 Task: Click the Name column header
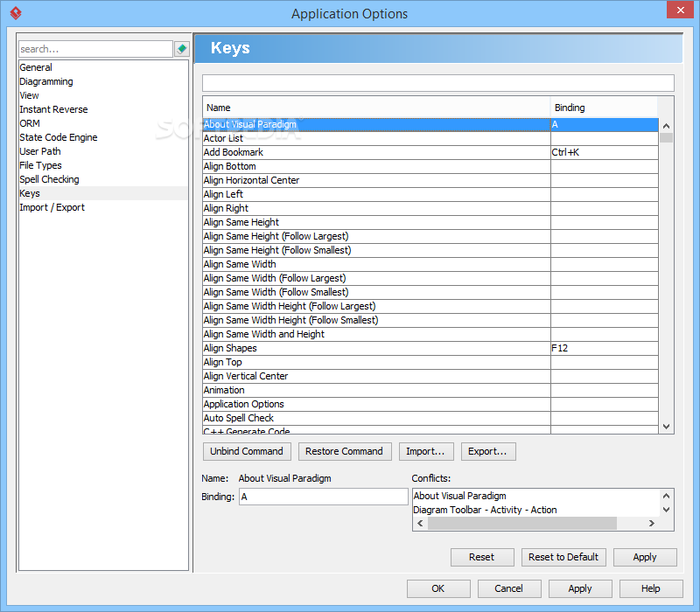[x=376, y=108]
